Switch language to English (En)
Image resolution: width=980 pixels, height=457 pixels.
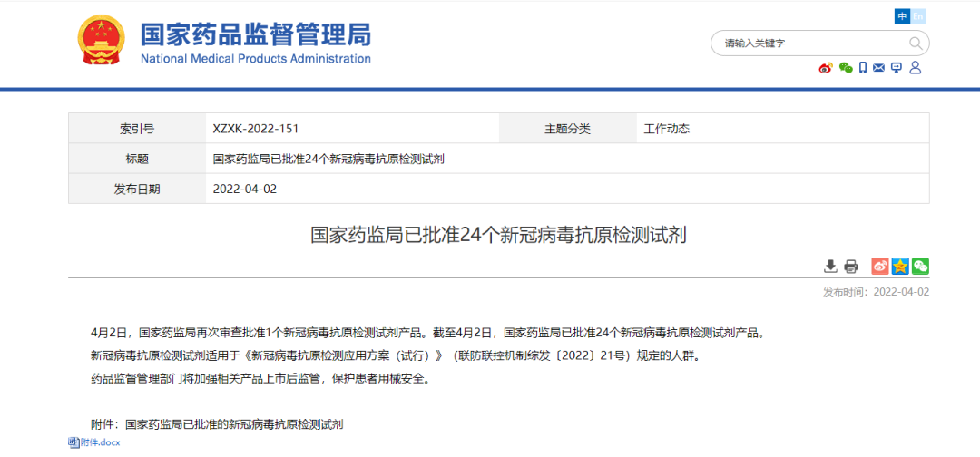(918, 16)
